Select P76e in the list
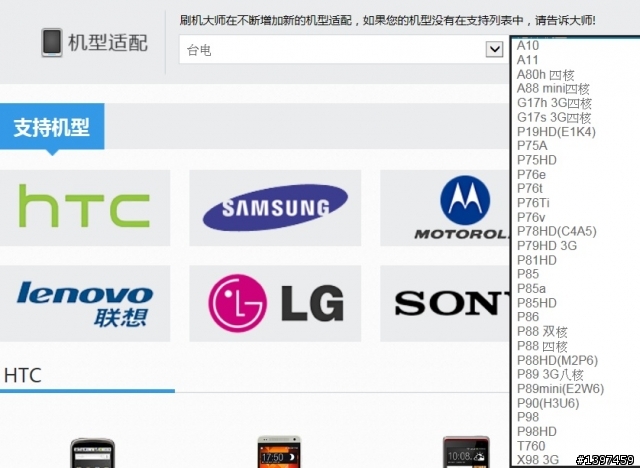The height and width of the screenshot is (468, 640). [531, 175]
